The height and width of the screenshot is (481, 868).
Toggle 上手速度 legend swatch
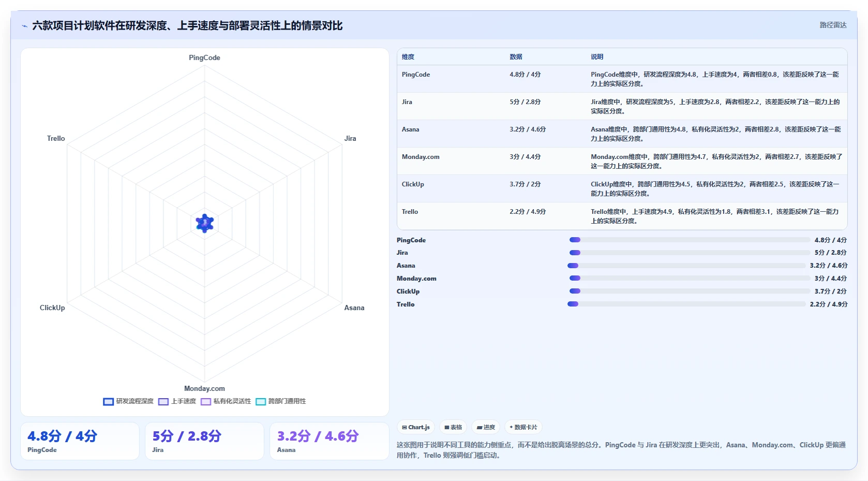pyautogui.click(x=163, y=401)
